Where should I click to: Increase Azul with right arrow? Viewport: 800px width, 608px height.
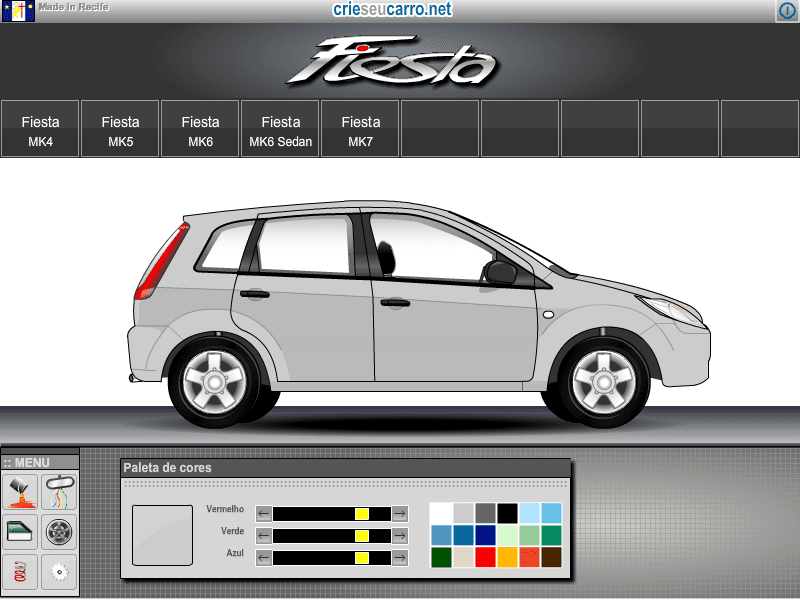pyautogui.click(x=401, y=558)
